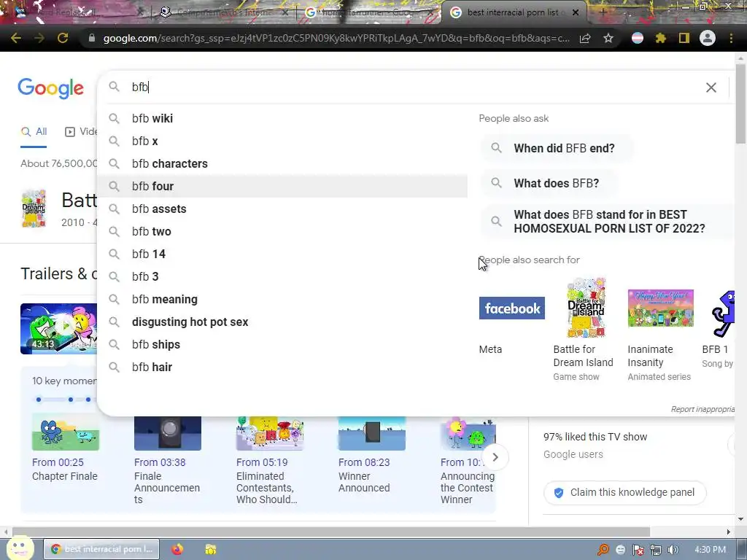Open the Meta facebook thumbnail
The height and width of the screenshot is (560, 747).
point(511,308)
